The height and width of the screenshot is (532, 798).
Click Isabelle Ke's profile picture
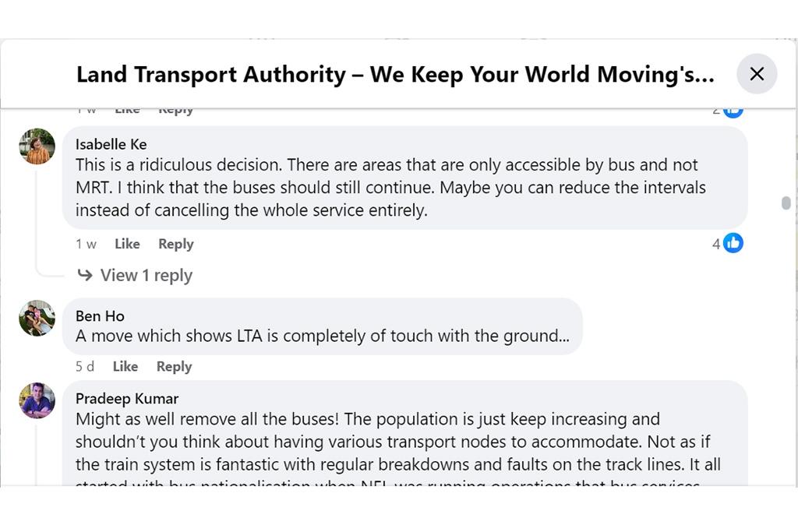point(37,146)
